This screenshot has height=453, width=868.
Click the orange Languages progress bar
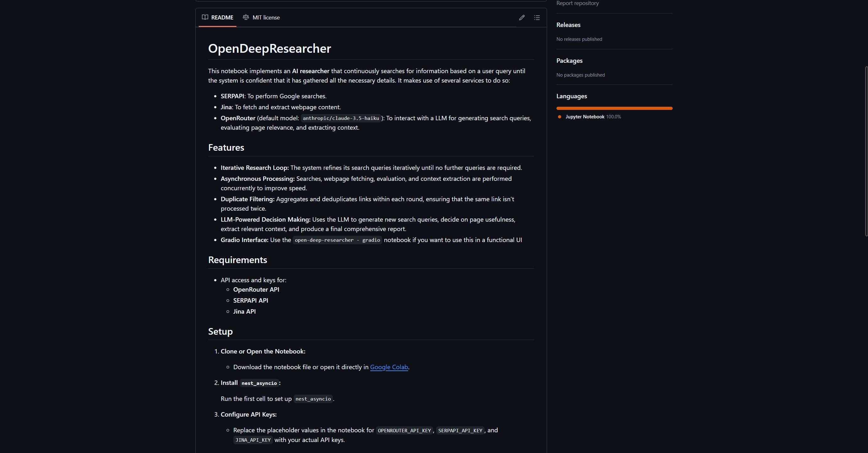tap(614, 108)
